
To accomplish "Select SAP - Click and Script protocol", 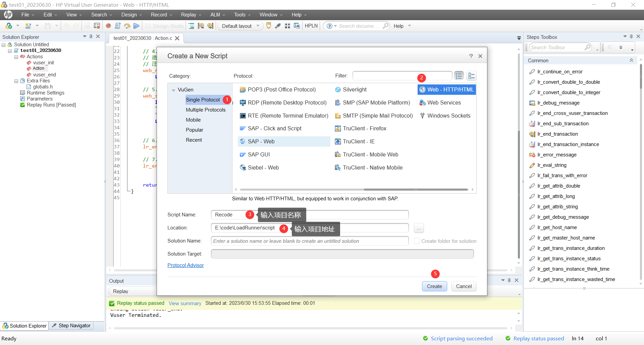I will click(270, 128).
